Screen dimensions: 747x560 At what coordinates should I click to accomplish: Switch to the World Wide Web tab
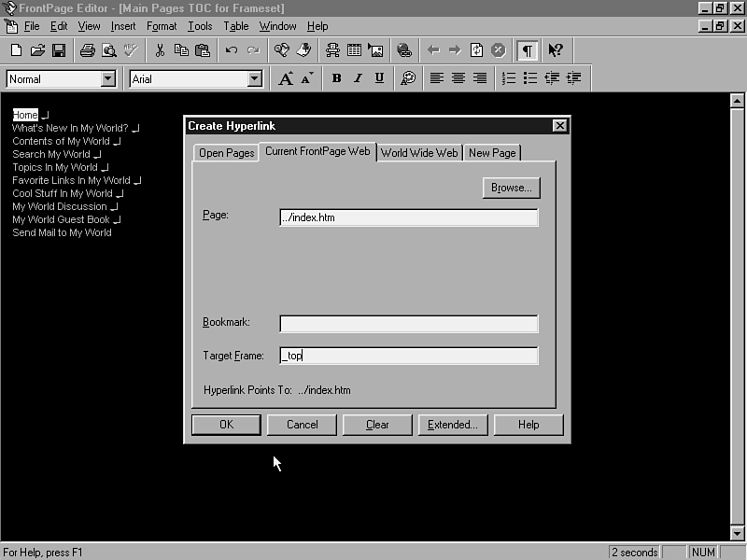[419, 153]
